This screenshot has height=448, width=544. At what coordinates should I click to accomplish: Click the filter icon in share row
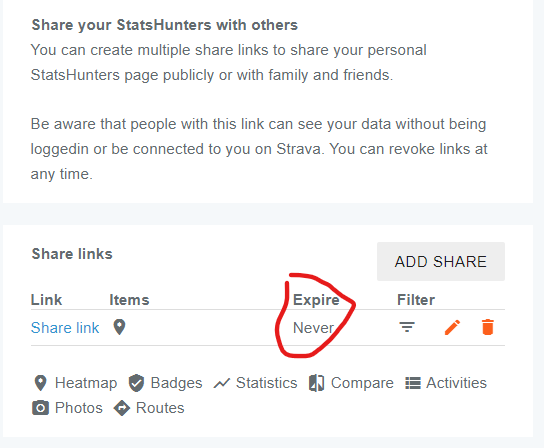click(x=407, y=327)
